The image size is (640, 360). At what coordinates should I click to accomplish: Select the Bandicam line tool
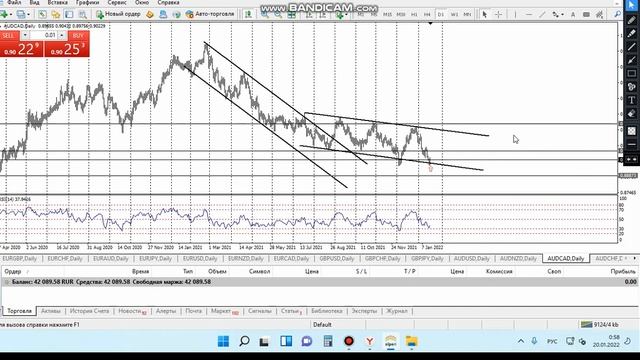coord(631,47)
